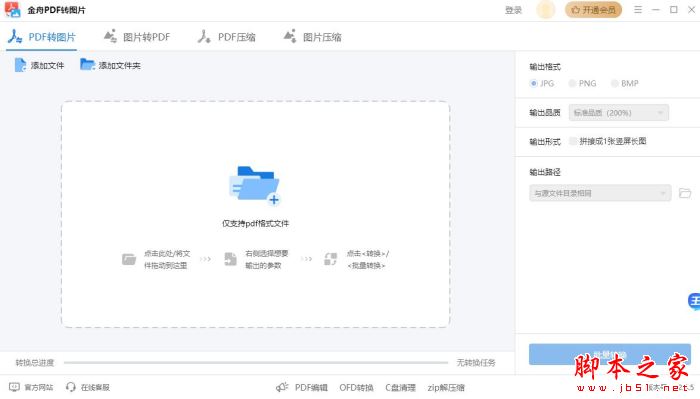The height and width of the screenshot is (399, 700).
Task: Click the 仅支持pdf格式文件 text
Action: click(255, 223)
